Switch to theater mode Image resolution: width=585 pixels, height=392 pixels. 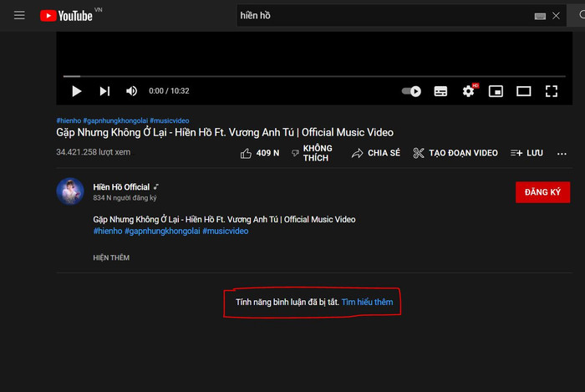[523, 91]
